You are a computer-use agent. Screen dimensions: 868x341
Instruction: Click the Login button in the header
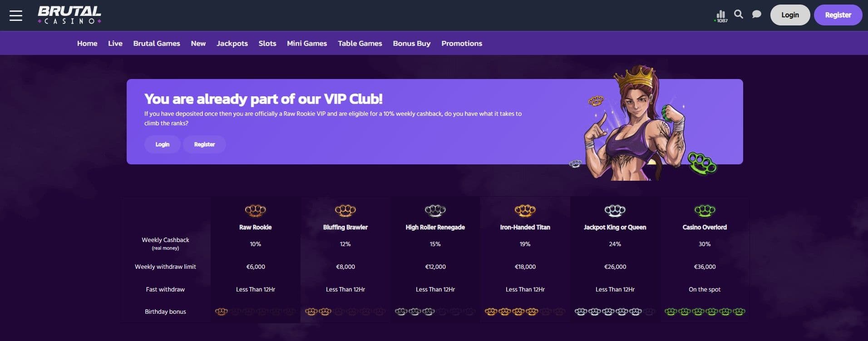click(x=790, y=15)
